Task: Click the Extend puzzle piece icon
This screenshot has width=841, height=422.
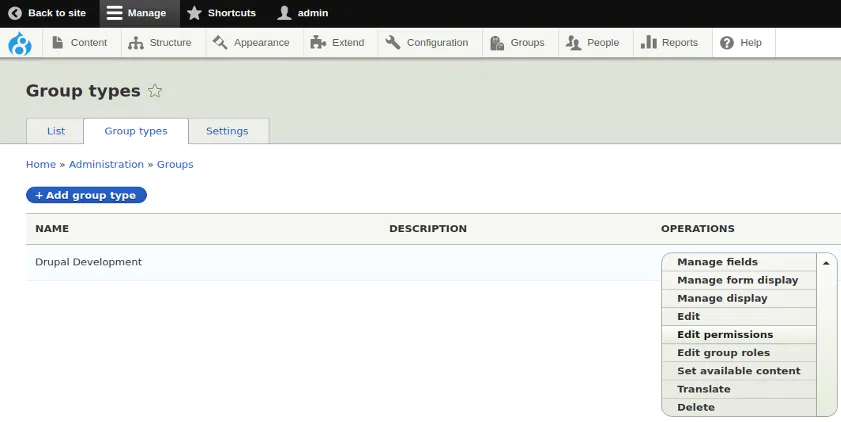Action: pyautogui.click(x=318, y=42)
